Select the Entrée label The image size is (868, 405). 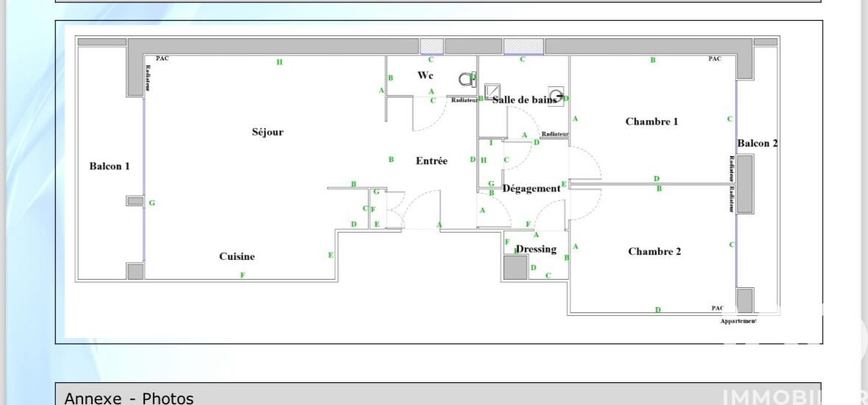pyautogui.click(x=431, y=161)
